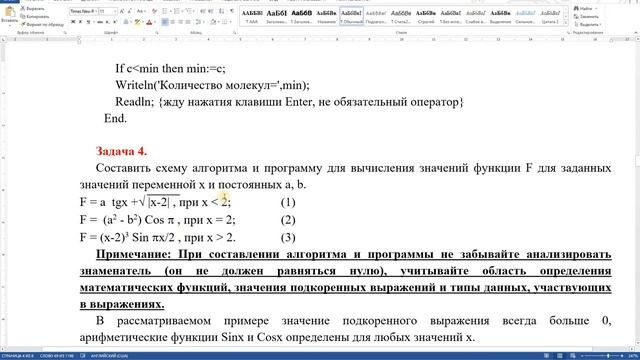640x360 pixels.
Task: Click the tab selector at ruler corner
Action: (x=3, y=40)
